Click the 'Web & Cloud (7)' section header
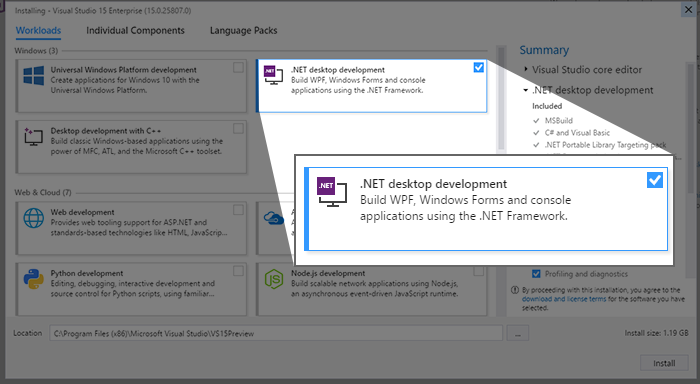The height and width of the screenshot is (384, 700). click(x=43, y=192)
